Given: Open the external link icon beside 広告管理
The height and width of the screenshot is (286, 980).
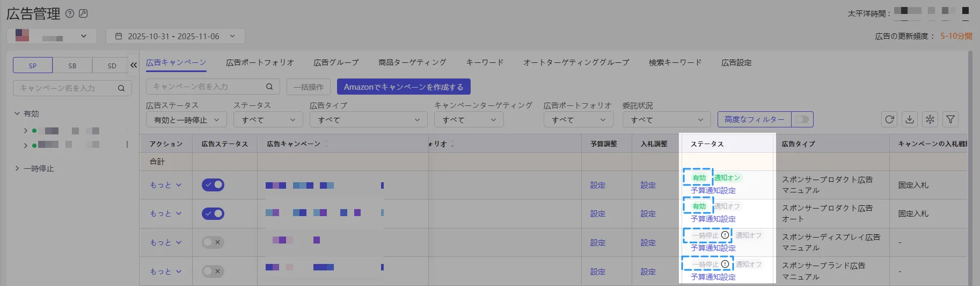Looking at the screenshot, I should tap(83, 13).
